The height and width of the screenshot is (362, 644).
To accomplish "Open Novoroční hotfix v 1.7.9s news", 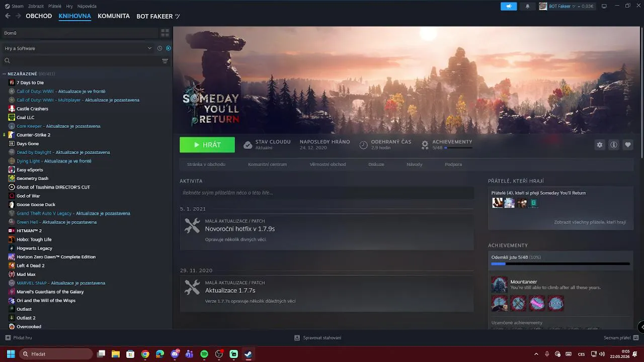I will [240, 229].
